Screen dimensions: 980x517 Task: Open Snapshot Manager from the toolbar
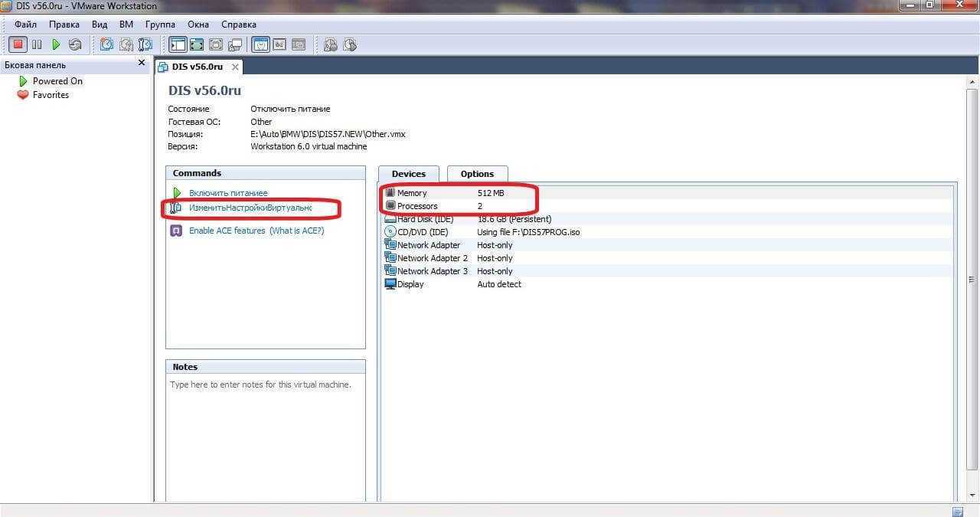[145, 45]
